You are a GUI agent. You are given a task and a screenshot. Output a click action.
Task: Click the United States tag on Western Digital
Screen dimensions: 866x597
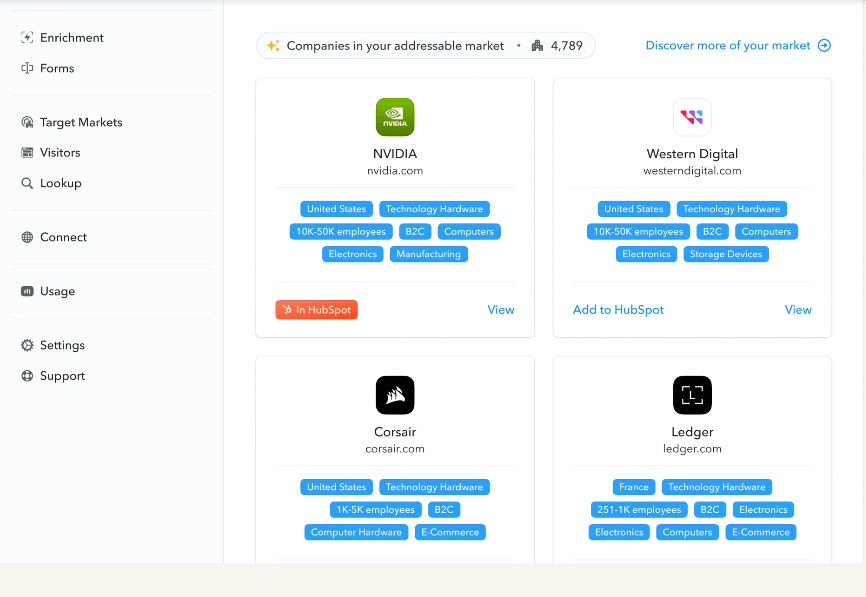click(633, 209)
